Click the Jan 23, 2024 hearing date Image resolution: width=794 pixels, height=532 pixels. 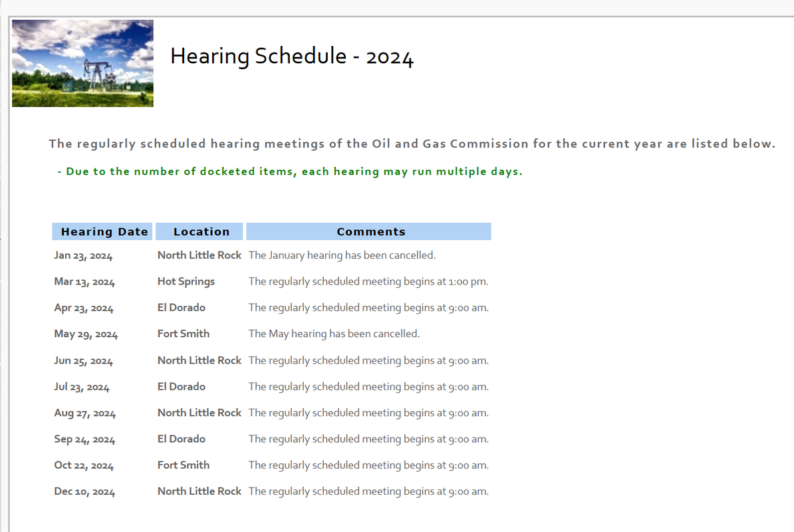84,255
